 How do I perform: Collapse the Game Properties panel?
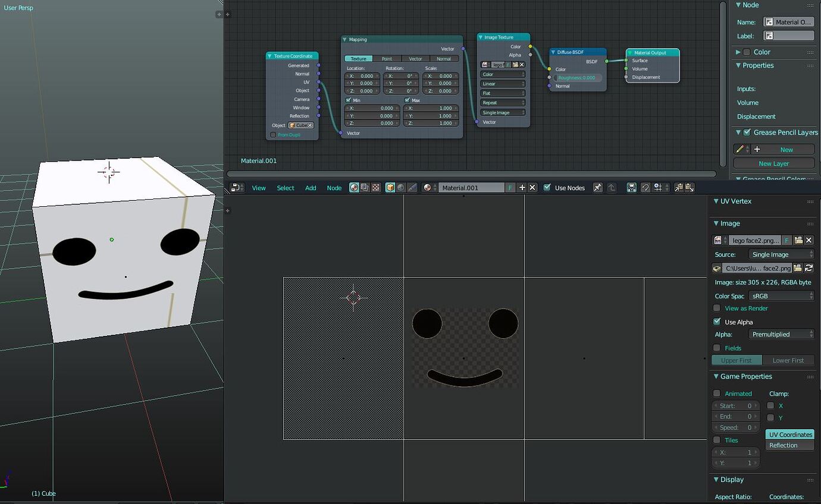(716, 376)
